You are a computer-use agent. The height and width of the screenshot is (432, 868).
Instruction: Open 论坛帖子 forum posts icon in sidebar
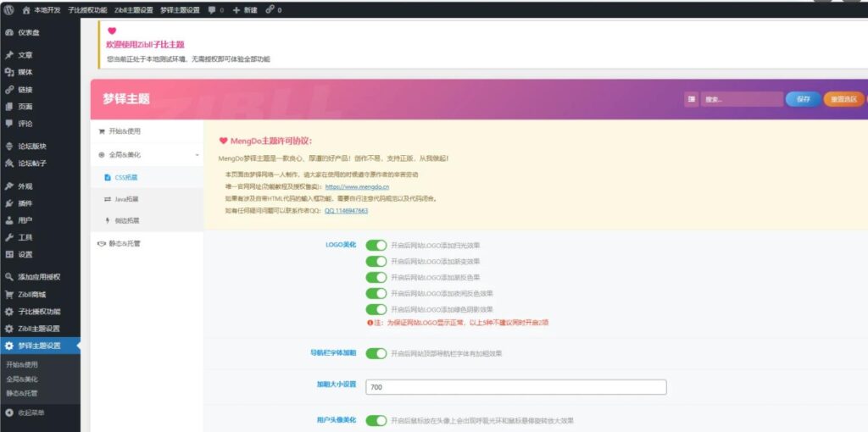[x=8, y=163]
